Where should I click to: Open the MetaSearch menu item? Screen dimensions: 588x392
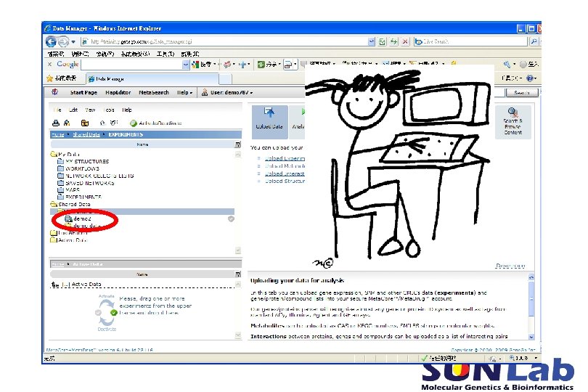click(x=154, y=92)
